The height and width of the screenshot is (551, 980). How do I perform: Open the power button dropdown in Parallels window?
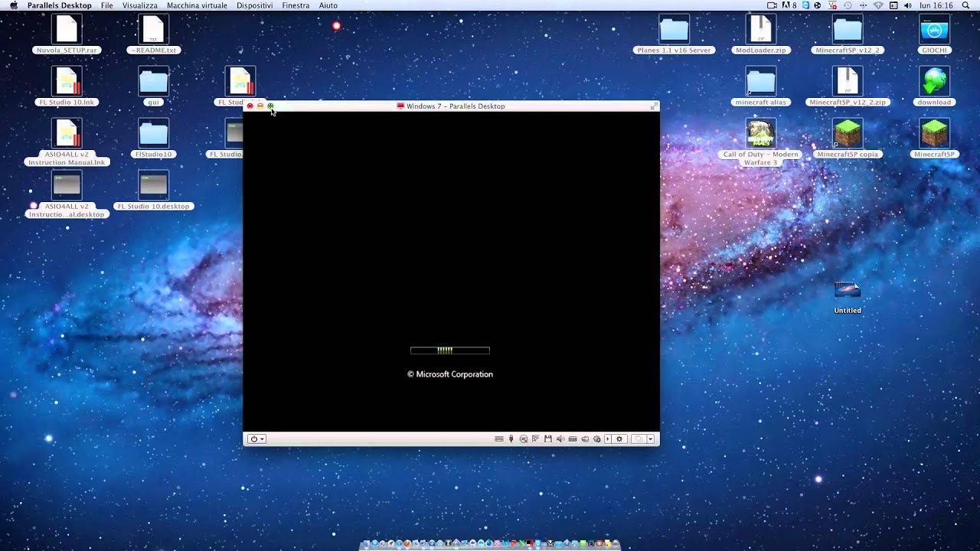(257, 439)
